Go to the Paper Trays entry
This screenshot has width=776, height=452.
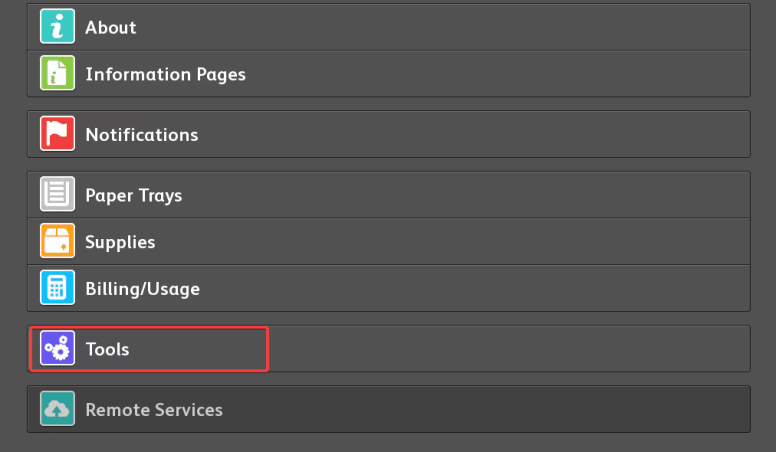[x=133, y=195]
